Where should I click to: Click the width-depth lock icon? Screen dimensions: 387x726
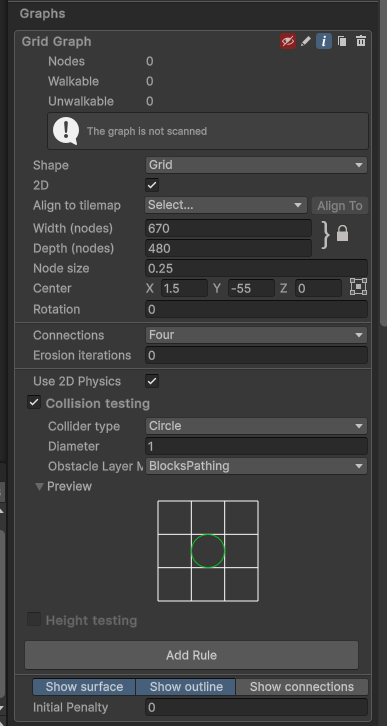pyautogui.click(x=342, y=233)
